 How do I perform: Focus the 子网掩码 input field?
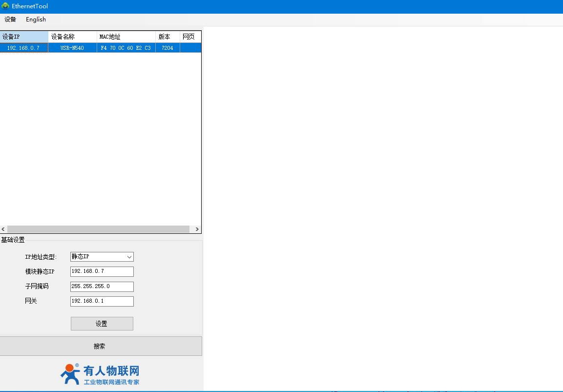point(102,287)
